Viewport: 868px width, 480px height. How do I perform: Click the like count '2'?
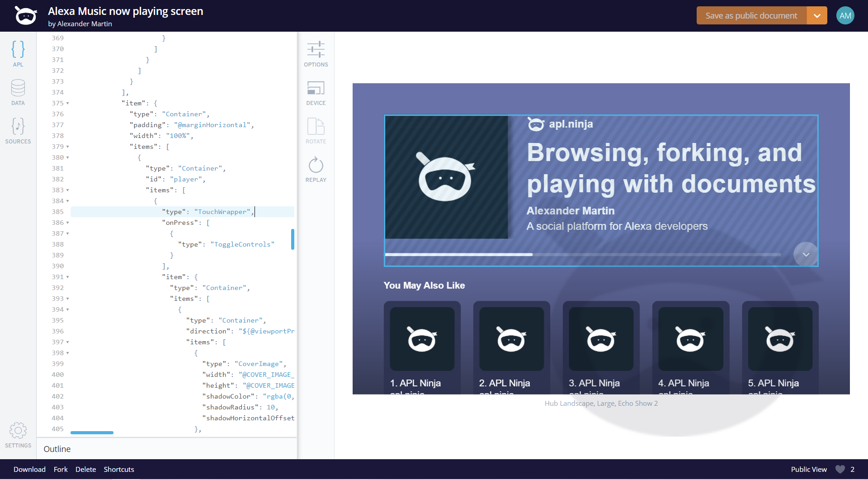[x=853, y=469]
